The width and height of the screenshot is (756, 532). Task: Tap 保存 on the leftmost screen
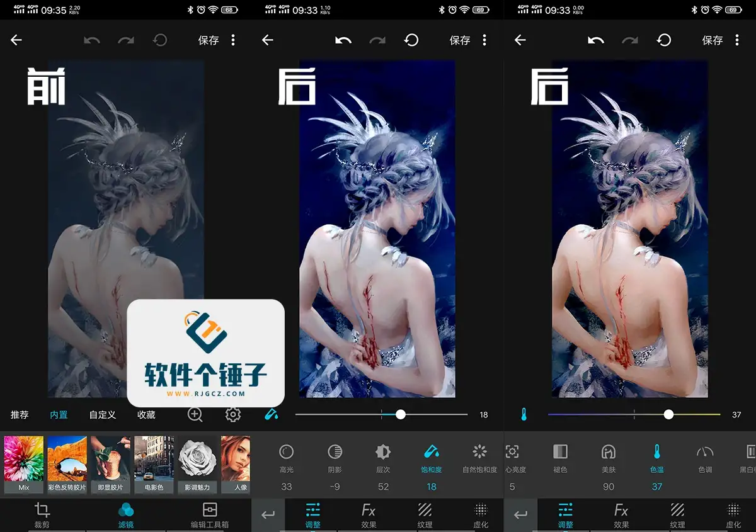pyautogui.click(x=209, y=40)
